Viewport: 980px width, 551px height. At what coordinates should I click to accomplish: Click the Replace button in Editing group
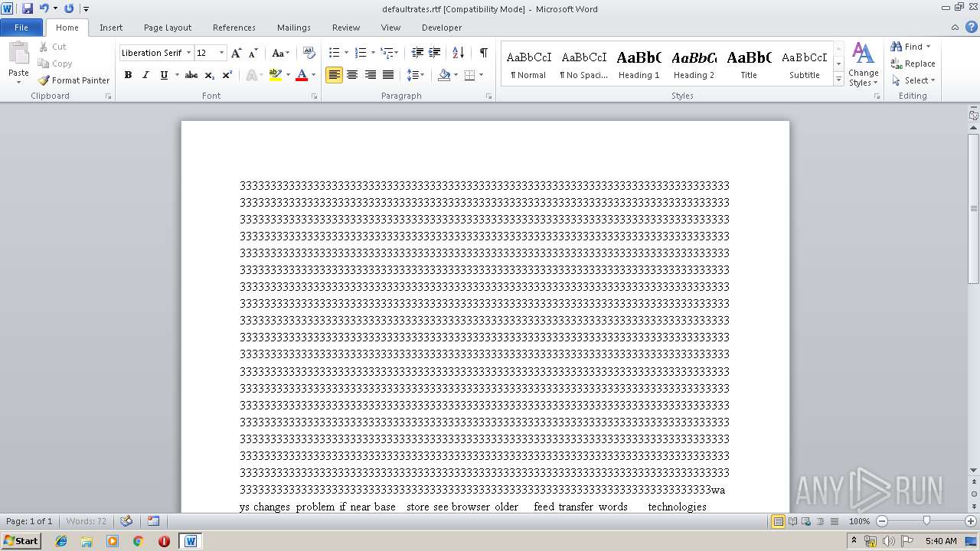pyautogui.click(x=913, y=64)
